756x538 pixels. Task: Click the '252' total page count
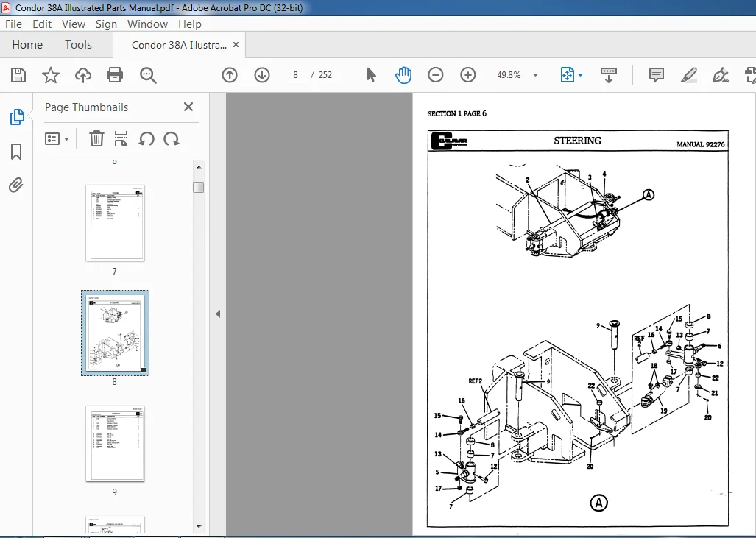325,75
